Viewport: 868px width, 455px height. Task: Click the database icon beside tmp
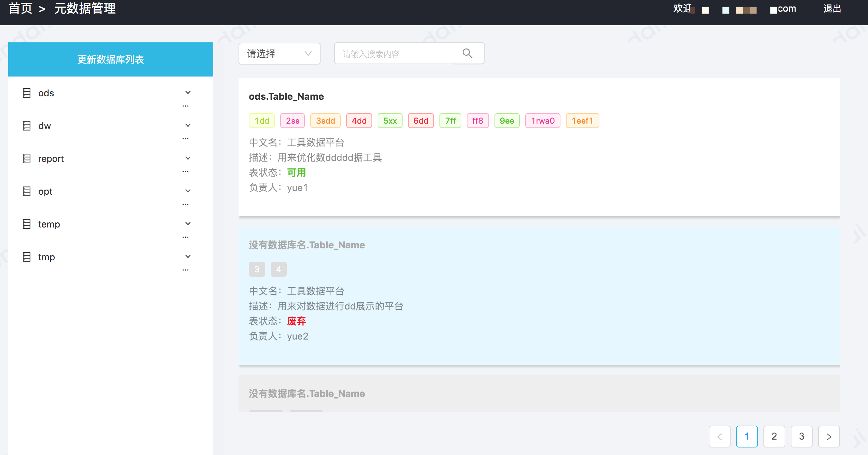point(27,257)
